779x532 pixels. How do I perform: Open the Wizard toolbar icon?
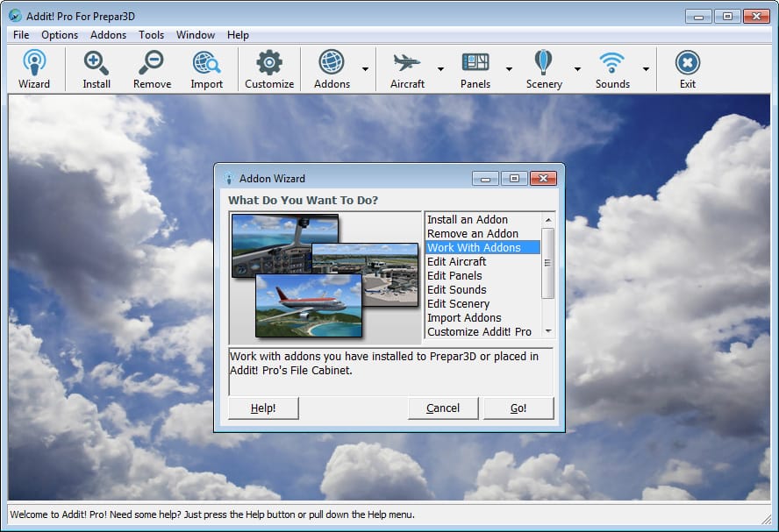(x=34, y=68)
